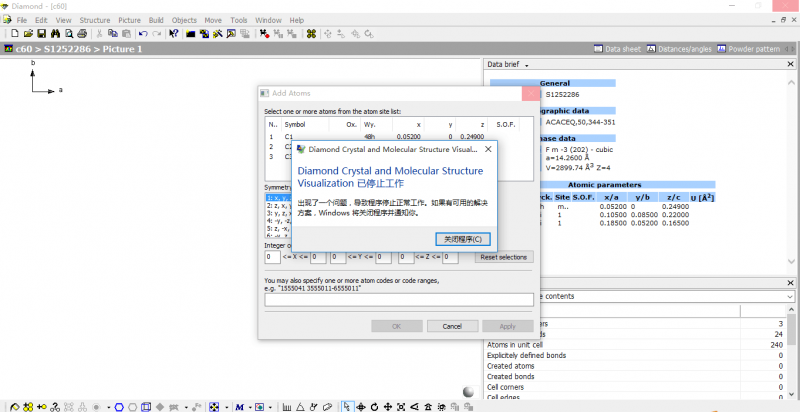Viewport: 800px width, 412px height.
Task: Click the blue cube cell icon in bottom toolbar
Action: coord(146,407)
